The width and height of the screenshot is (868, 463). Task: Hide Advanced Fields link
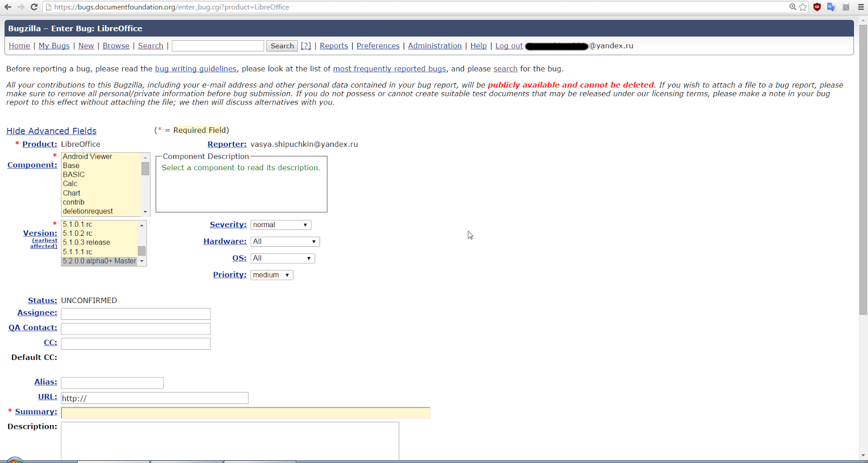pos(52,131)
